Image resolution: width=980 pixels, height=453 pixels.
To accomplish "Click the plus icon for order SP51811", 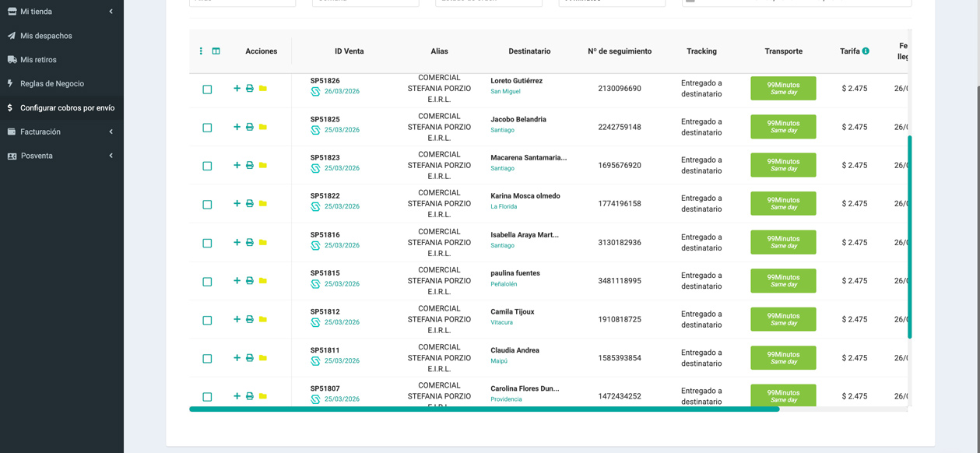I will tap(237, 358).
